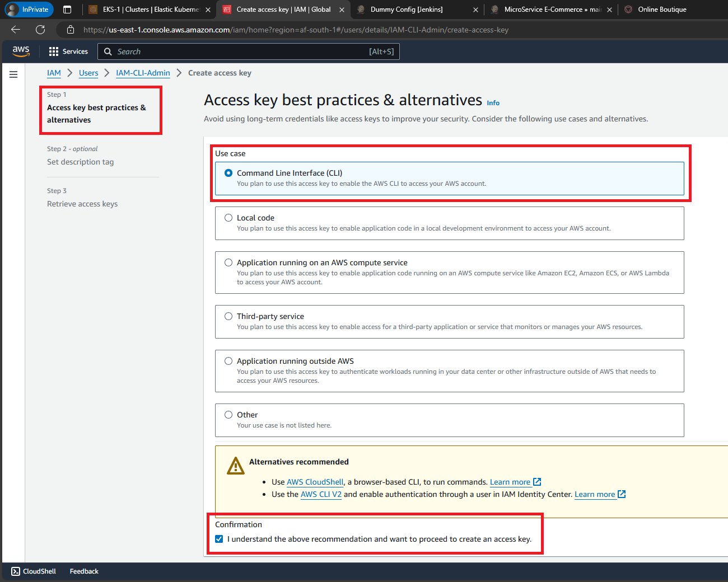Click the InPrivate profile badge

pyautogui.click(x=29, y=10)
